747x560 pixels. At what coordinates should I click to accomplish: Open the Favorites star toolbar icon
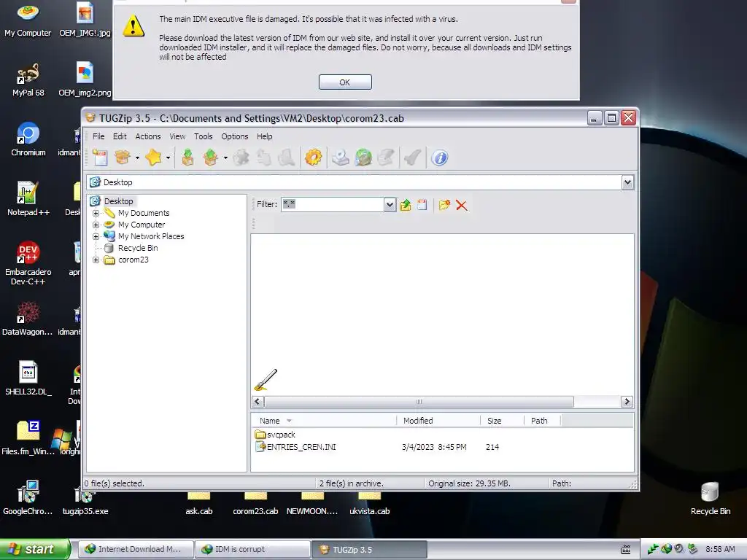pos(153,157)
